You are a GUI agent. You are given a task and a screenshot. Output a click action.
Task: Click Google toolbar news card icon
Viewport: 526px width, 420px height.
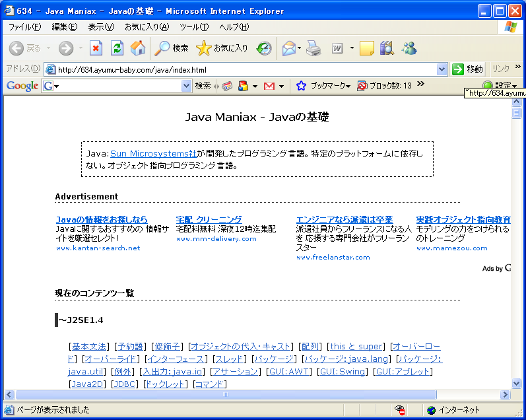click(x=227, y=87)
